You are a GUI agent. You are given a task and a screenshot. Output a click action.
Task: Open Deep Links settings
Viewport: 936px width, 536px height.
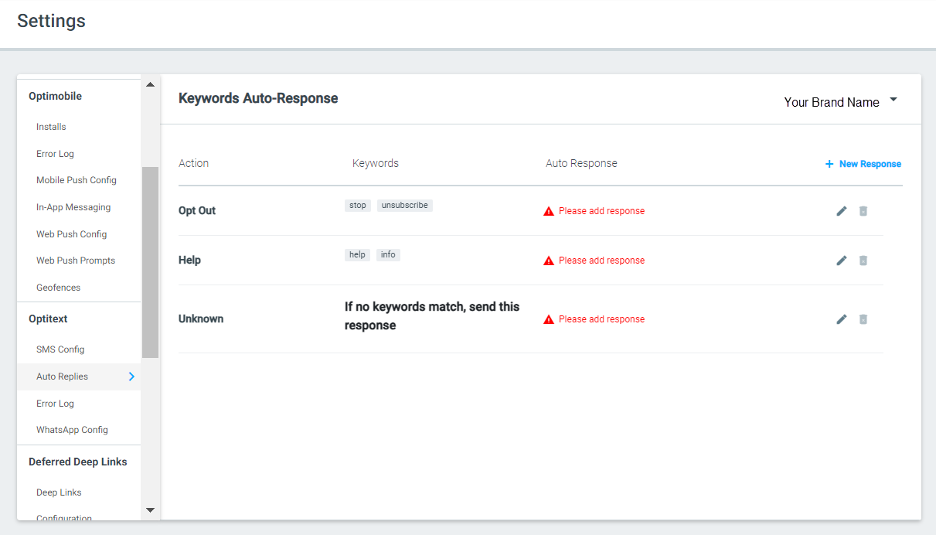58,492
